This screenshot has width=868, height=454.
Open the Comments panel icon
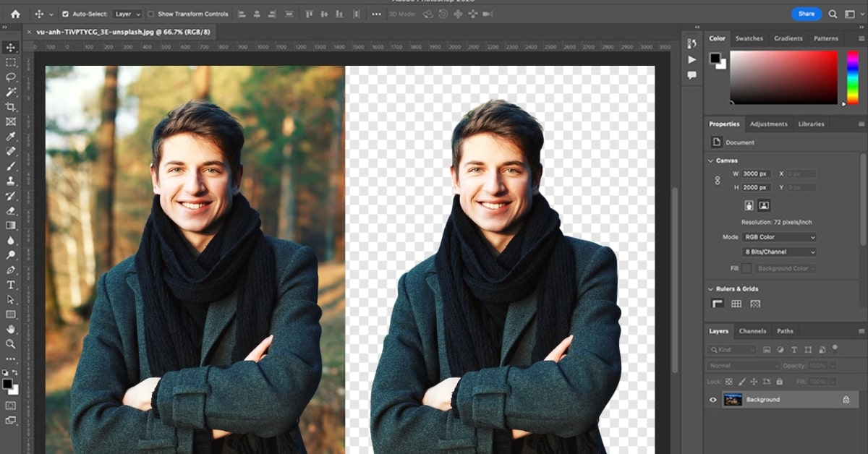pyautogui.click(x=692, y=75)
